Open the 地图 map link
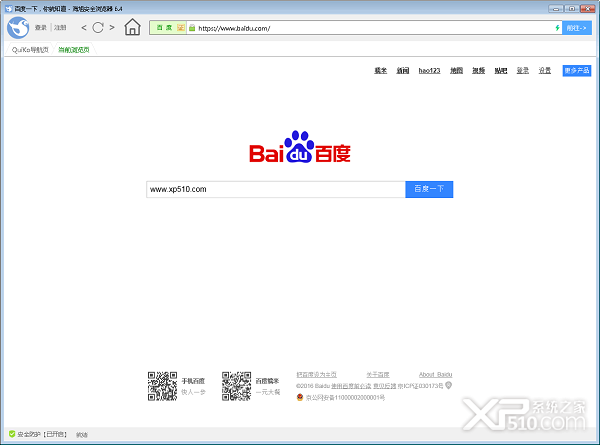 pyautogui.click(x=456, y=70)
